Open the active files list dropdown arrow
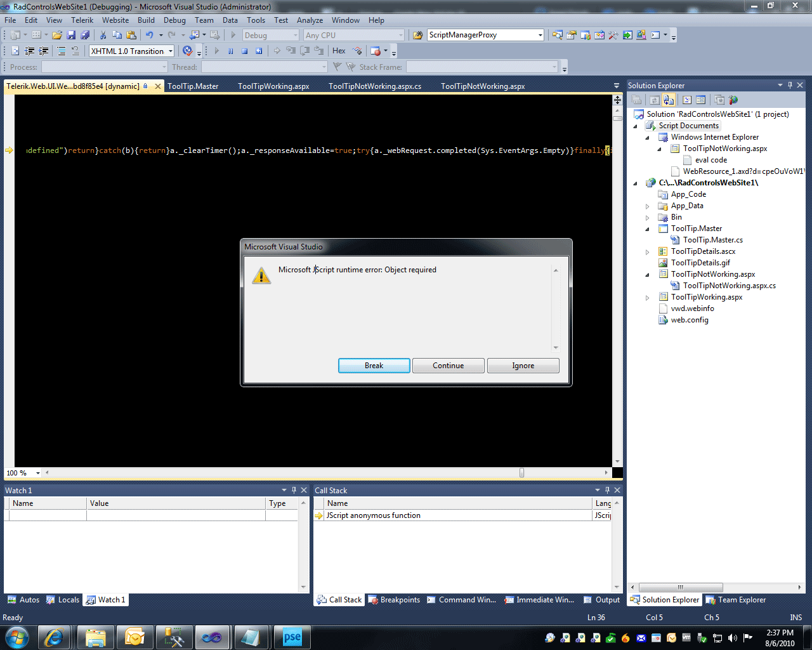This screenshot has width=812, height=650. click(617, 86)
